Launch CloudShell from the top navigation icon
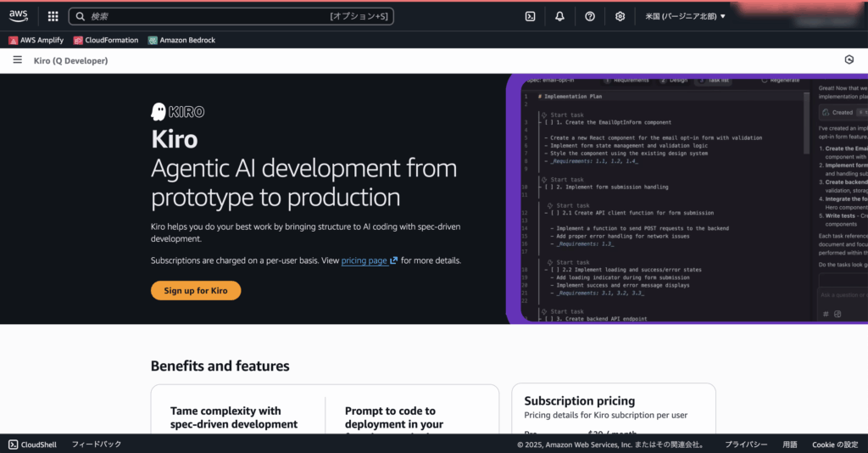The height and width of the screenshot is (453, 868). click(530, 16)
